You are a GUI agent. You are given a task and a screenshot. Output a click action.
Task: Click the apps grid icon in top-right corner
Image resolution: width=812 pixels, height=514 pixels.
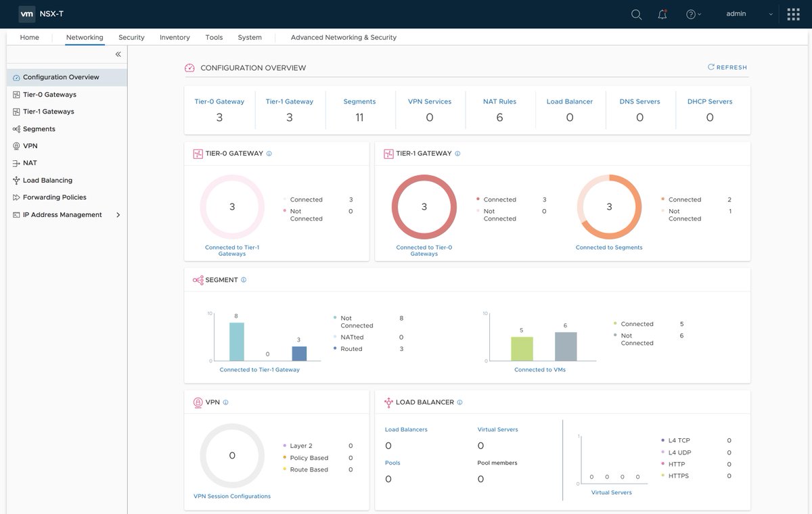coord(792,14)
